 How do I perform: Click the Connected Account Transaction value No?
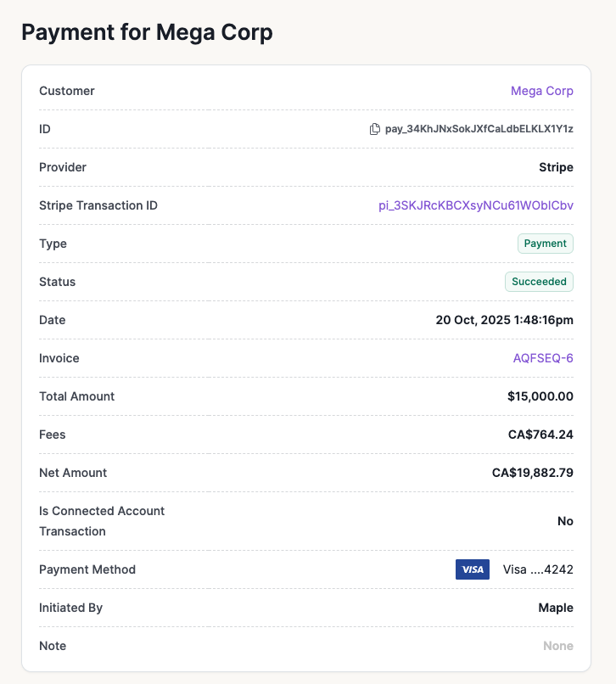click(565, 521)
